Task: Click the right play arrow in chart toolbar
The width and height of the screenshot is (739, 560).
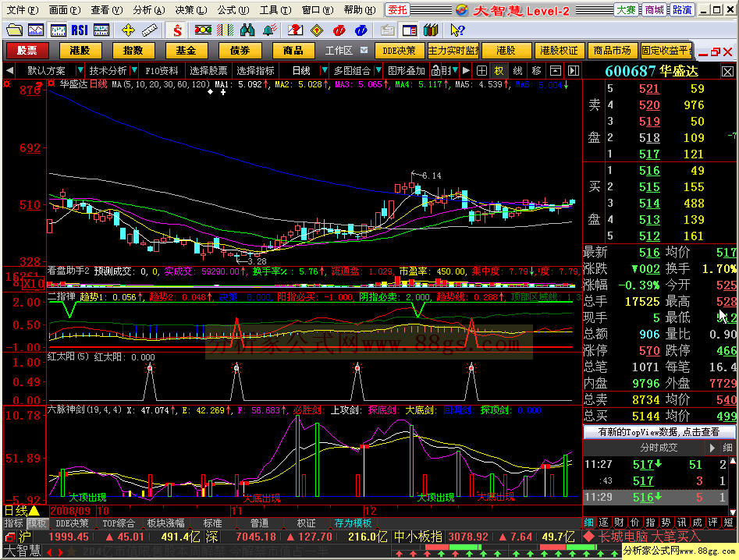Action: point(466,71)
